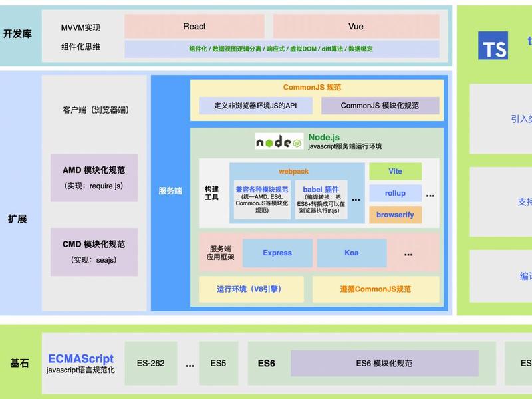This screenshot has width=532, height=399.
Task: Click the MVVM实现 label
Action: 80,27
